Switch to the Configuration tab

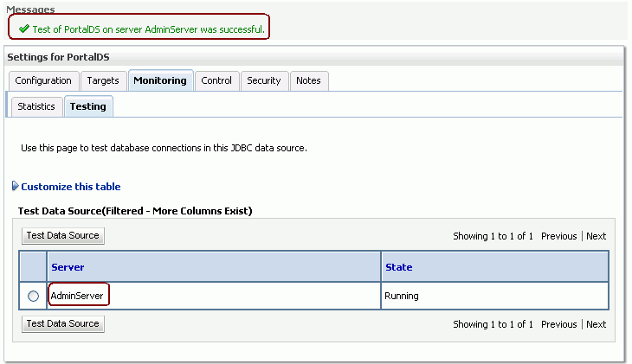click(43, 81)
